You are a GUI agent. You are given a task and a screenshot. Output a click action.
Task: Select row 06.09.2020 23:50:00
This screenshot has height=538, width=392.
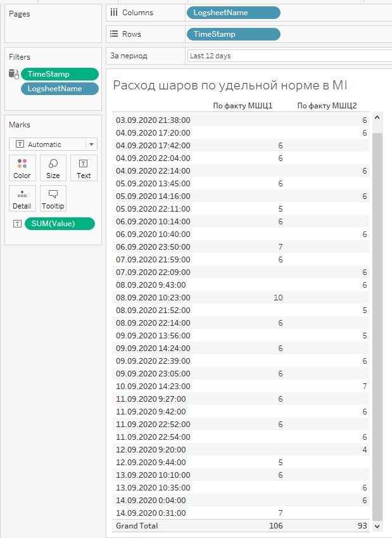point(241,247)
